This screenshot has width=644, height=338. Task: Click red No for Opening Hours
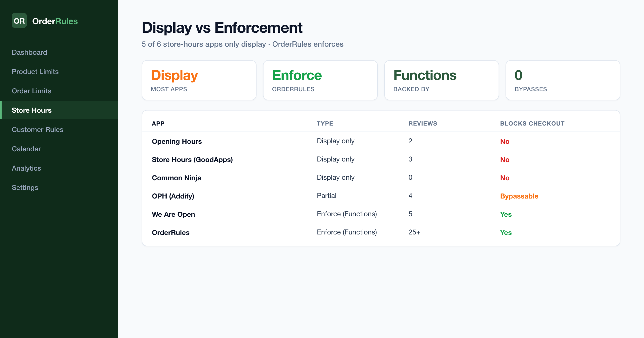[x=505, y=141]
